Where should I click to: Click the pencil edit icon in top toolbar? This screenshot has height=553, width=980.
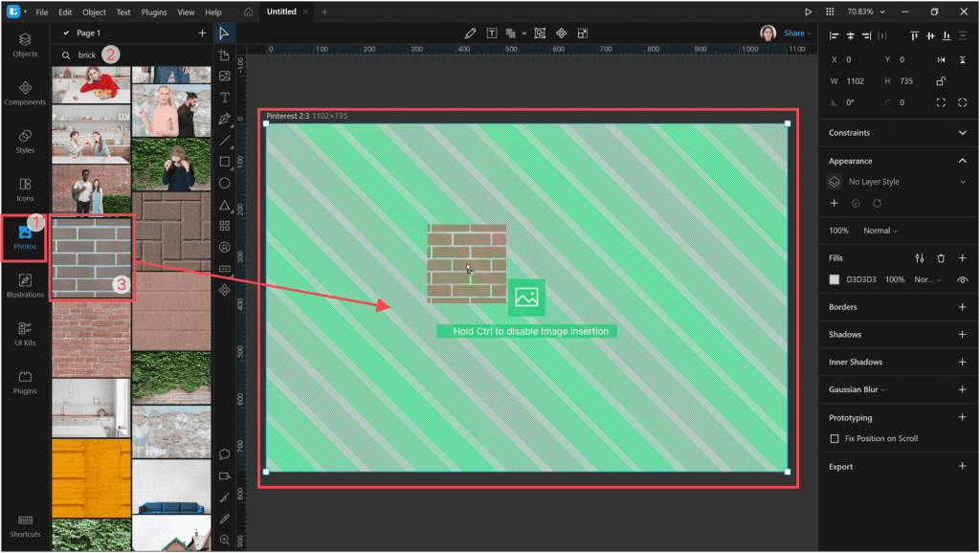[470, 33]
